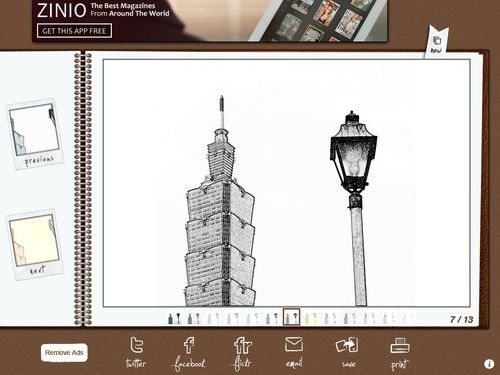Pick the yellowish eighth filter thumbnail
Screen dimensions: 500x375
click(x=311, y=318)
